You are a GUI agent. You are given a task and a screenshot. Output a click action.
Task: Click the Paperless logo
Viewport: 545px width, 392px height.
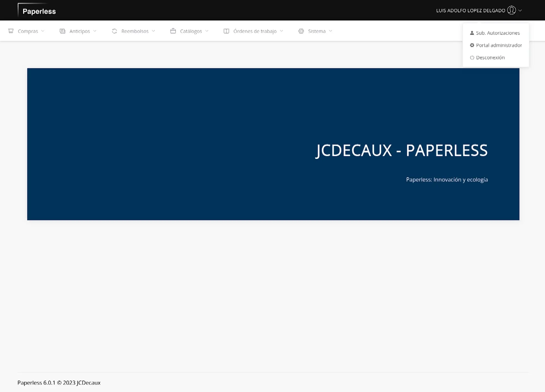click(39, 11)
